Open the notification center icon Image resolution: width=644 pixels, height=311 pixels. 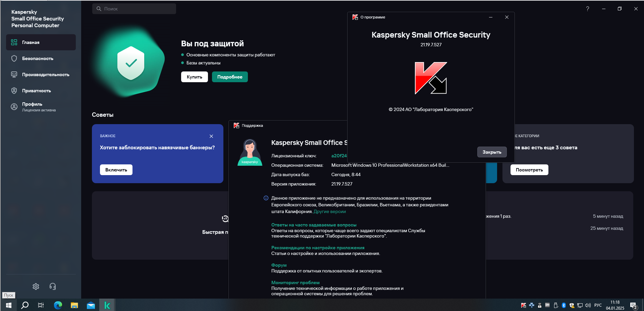click(634, 305)
